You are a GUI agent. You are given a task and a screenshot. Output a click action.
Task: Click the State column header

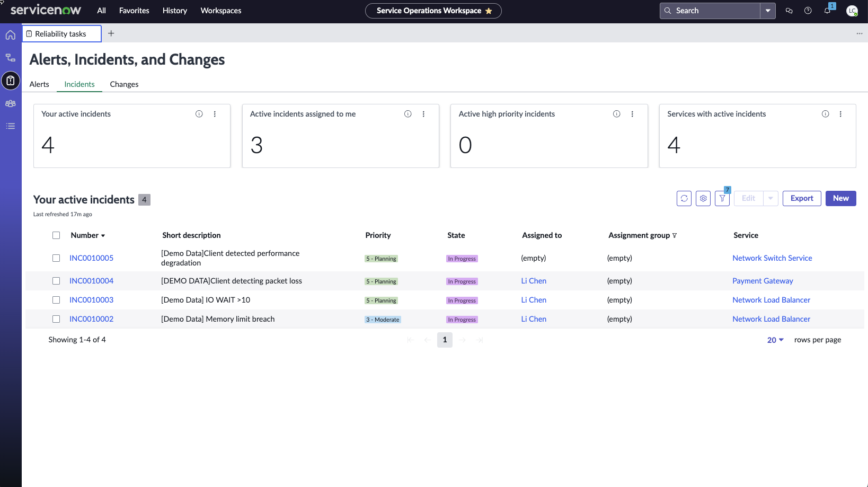point(456,235)
